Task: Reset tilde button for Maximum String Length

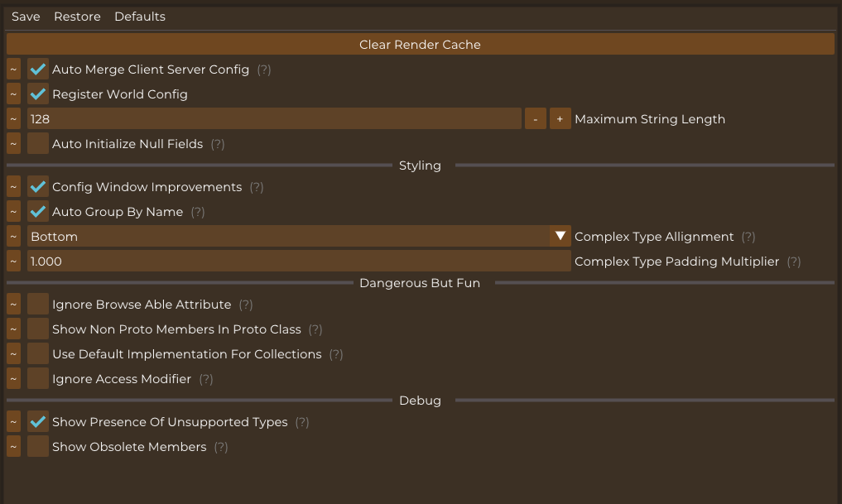Action: (x=13, y=118)
